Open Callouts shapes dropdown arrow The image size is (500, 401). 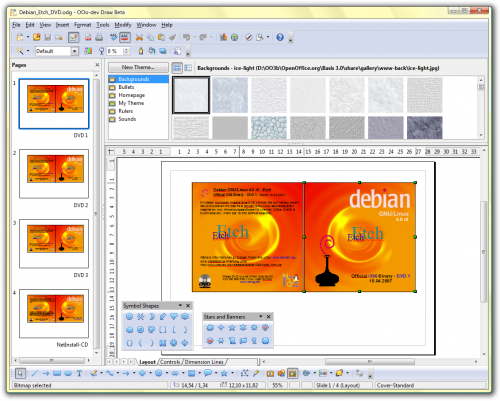coord(216,373)
